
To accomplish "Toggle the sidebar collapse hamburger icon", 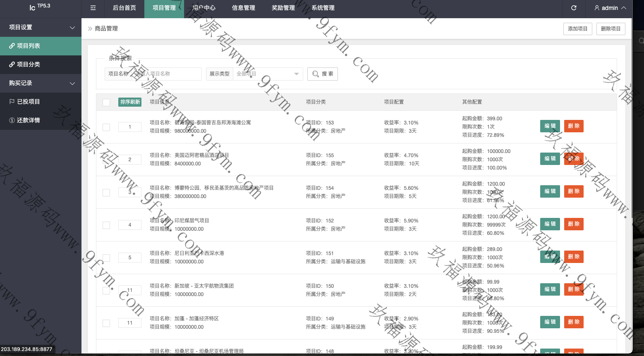I will [93, 8].
